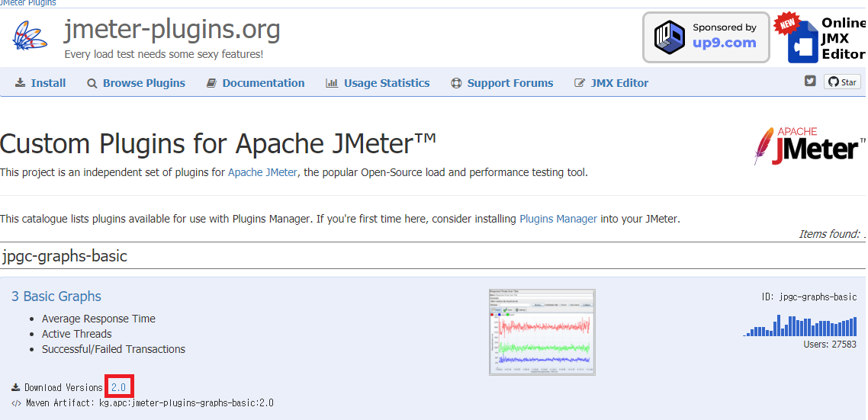The width and height of the screenshot is (868, 420).
Task: Click the response time graph thumbnail
Action: tap(542, 332)
